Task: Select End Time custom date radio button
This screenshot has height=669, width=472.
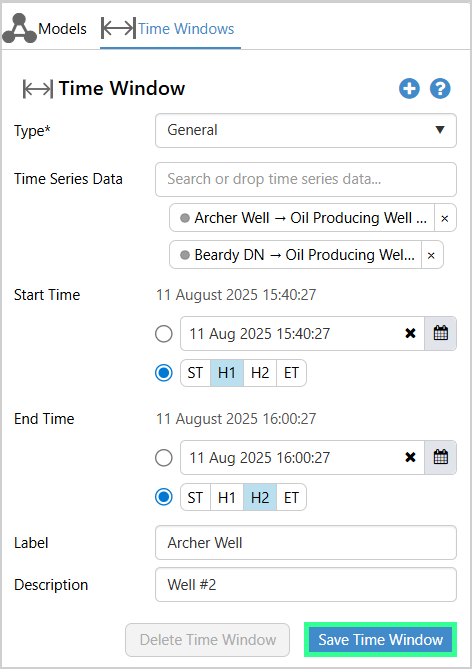Action: coord(164,458)
